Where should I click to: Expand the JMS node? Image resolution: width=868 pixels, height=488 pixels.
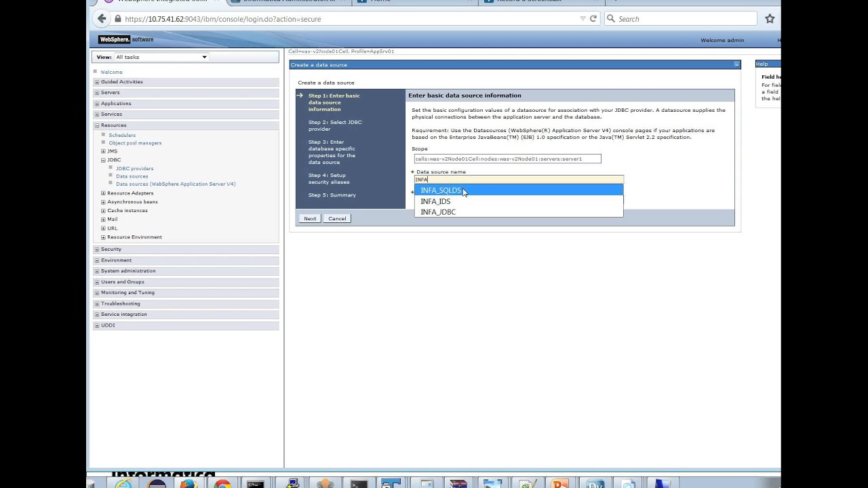coord(103,151)
